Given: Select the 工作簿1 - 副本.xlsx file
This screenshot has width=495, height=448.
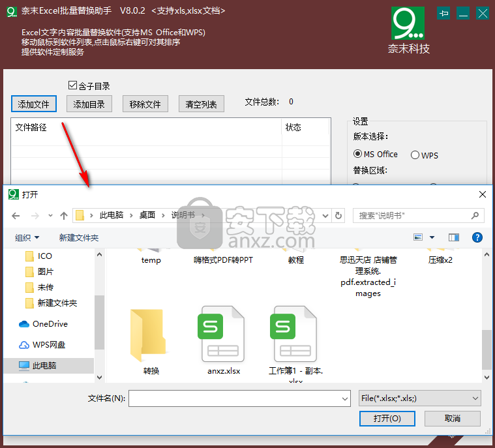Looking at the screenshot, I should tap(296, 344).
